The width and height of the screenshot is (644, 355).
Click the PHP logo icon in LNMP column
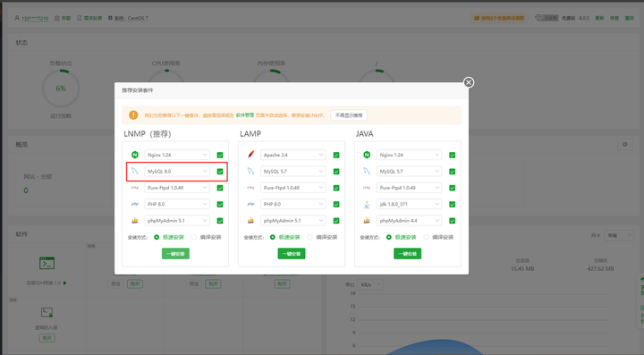pos(135,204)
